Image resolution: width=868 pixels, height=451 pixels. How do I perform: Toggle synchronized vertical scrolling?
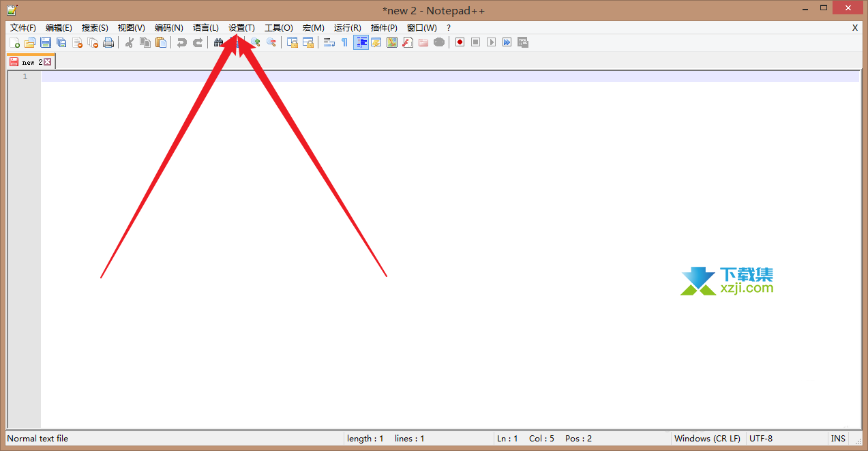click(292, 42)
